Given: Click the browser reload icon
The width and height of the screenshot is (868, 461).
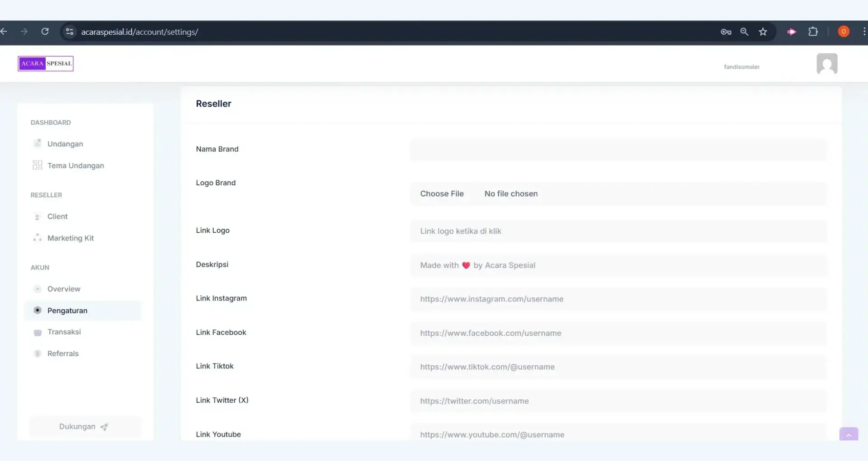Looking at the screenshot, I should click(x=45, y=32).
